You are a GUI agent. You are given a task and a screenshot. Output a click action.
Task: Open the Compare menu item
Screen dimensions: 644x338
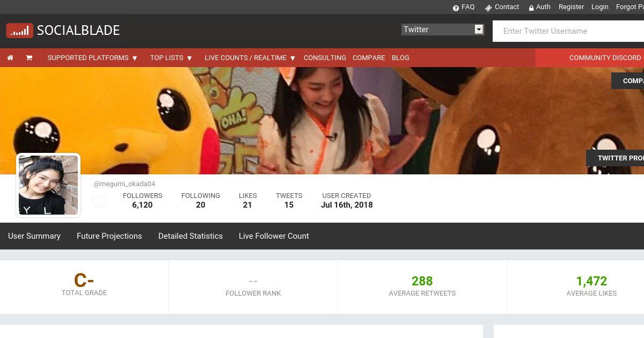tap(369, 58)
